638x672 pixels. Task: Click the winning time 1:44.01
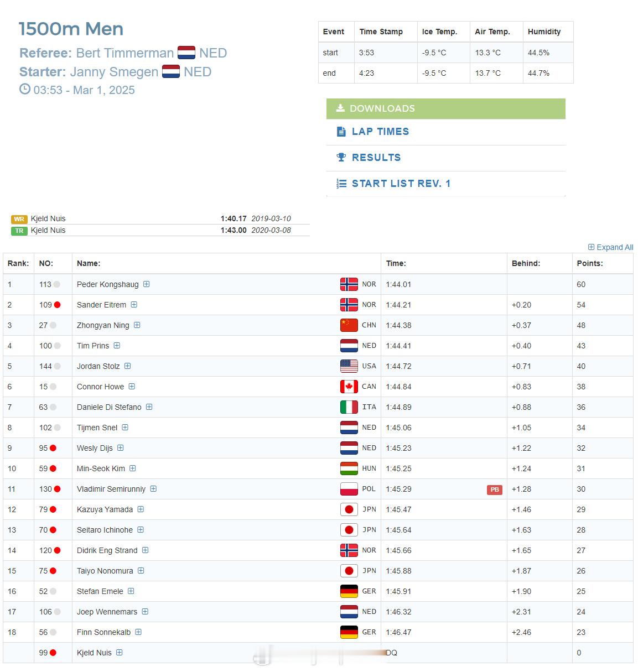click(399, 284)
